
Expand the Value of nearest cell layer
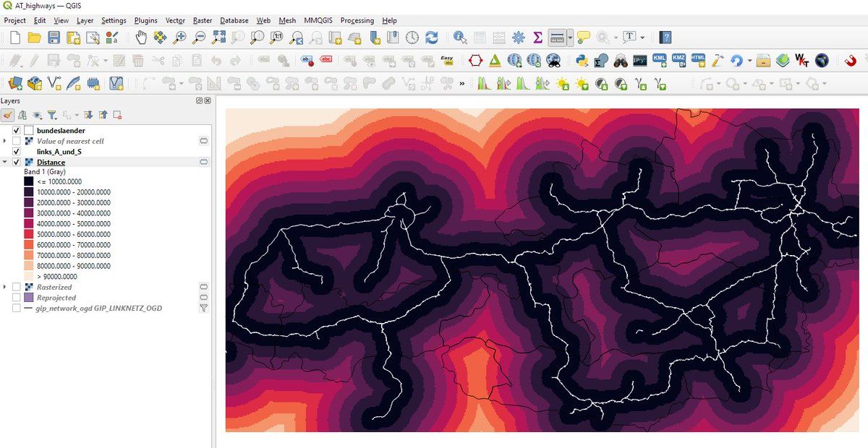coord(6,141)
